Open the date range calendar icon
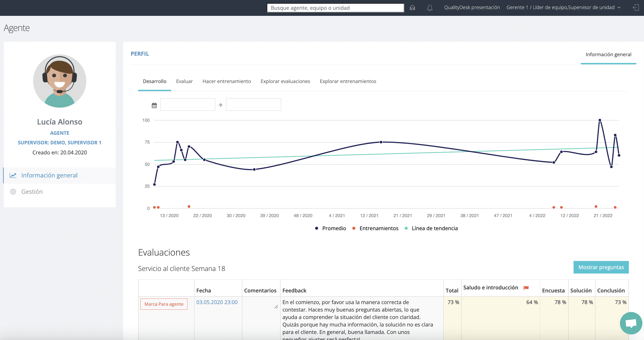Screen dimensions: 644x340 (154, 105)
